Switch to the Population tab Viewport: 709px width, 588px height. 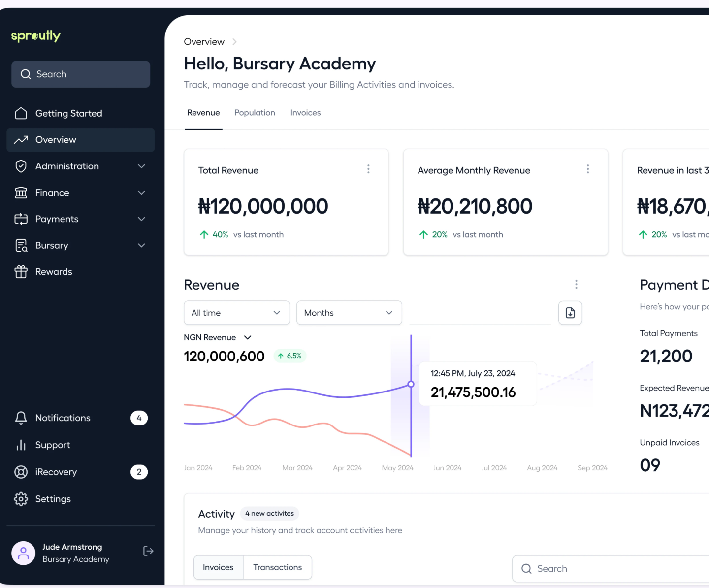[255, 113]
